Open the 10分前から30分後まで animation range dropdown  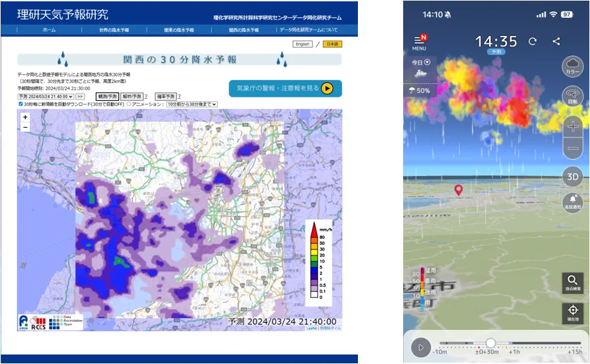click(x=191, y=104)
